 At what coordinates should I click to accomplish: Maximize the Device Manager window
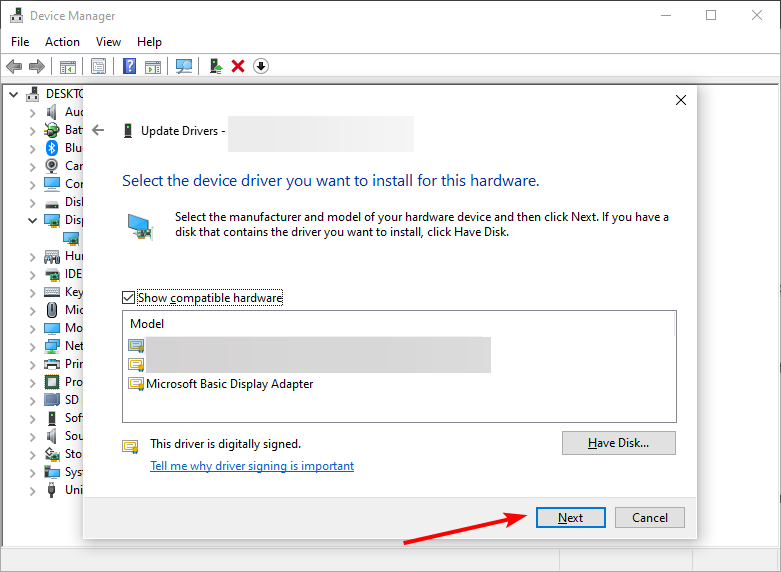coord(711,15)
